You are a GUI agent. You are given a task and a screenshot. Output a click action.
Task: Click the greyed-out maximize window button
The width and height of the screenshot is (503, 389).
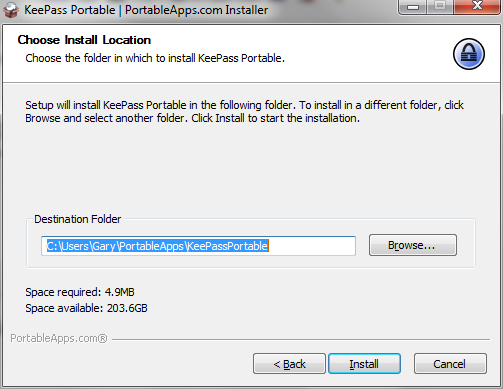pyautogui.click(x=440, y=7)
